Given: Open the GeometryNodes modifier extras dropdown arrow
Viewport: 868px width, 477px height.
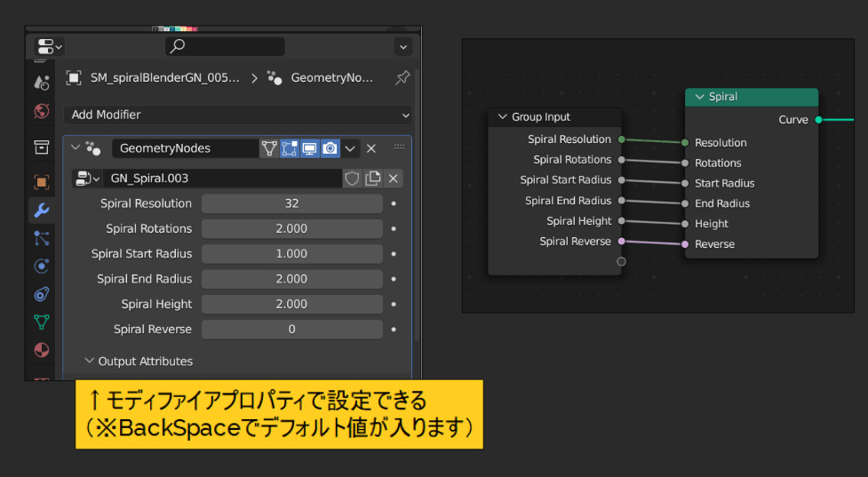Looking at the screenshot, I should coord(350,148).
